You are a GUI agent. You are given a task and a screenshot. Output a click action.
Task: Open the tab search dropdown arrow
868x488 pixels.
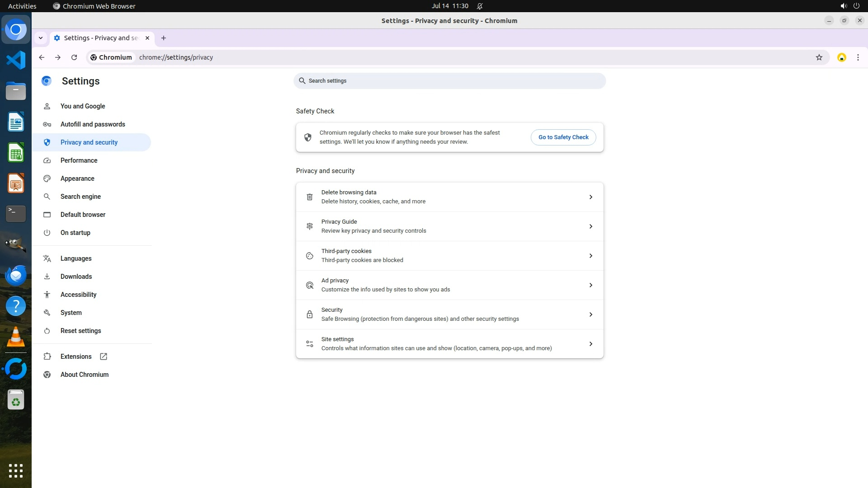click(x=41, y=38)
